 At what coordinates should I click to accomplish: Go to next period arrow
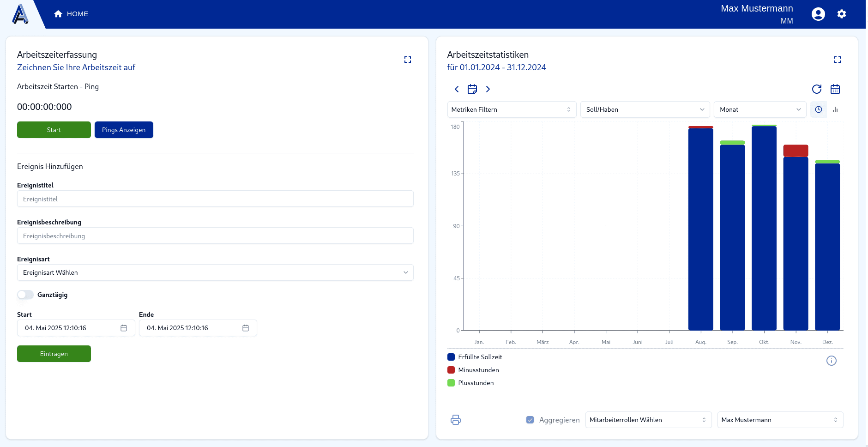[488, 89]
